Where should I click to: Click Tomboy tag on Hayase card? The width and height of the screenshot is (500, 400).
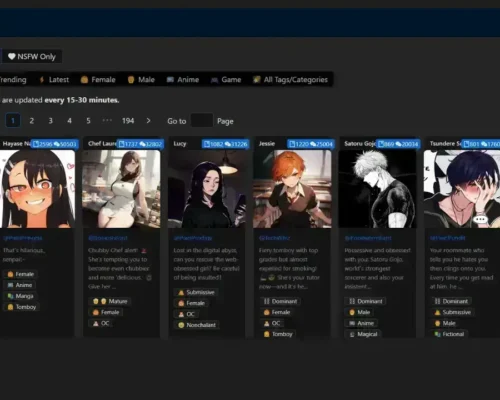22,307
